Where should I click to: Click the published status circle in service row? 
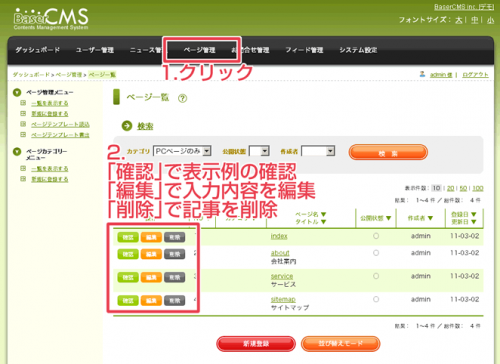click(376, 276)
